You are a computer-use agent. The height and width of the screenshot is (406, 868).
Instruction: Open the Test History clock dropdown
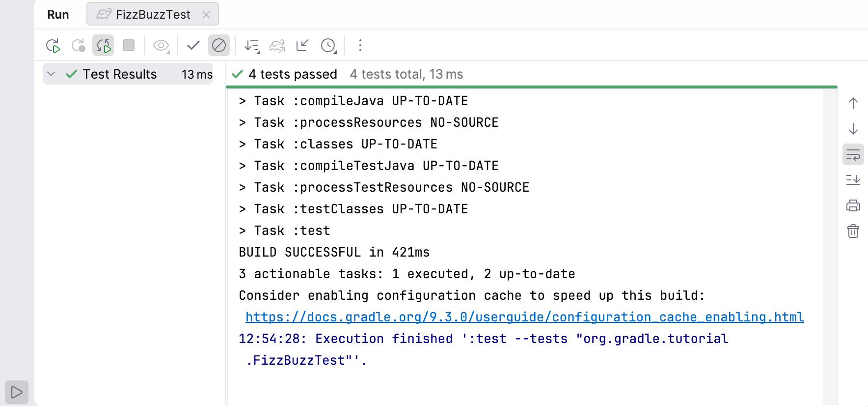click(328, 46)
